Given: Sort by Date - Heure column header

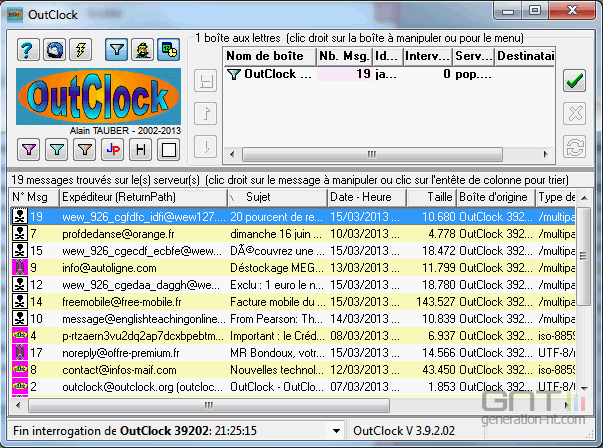Looking at the screenshot, I should pos(367,197).
